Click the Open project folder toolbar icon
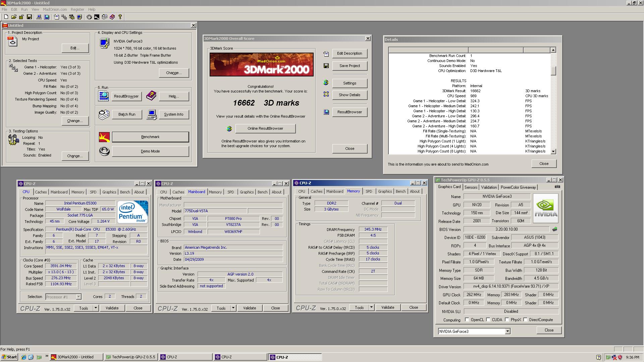The height and width of the screenshot is (362, 644). pyautogui.click(x=14, y=17)
